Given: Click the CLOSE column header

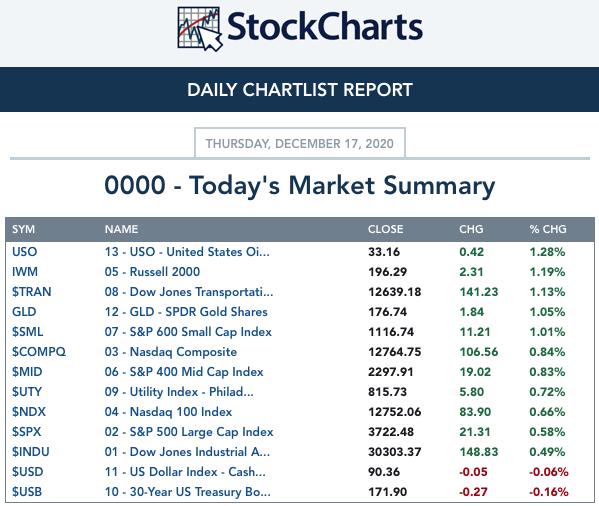Looking at the screenshot, I should click(385, 229).
